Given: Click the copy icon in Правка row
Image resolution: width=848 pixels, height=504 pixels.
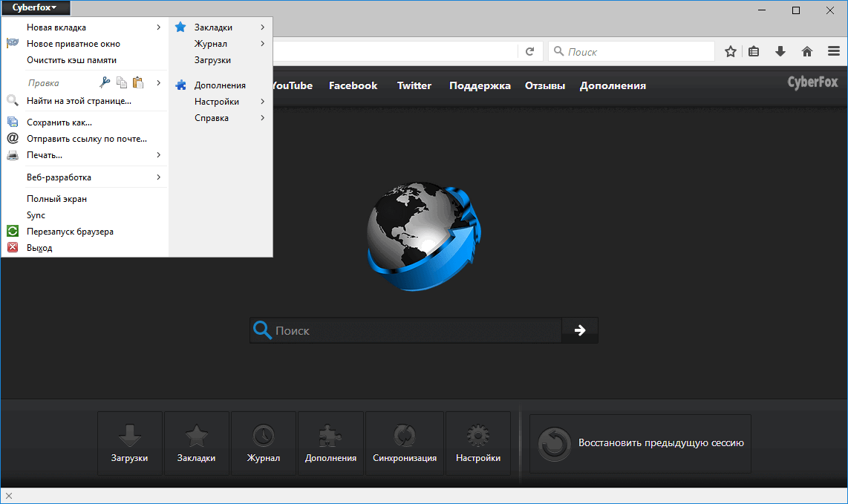Looking at the screenshot, I should (x=122, y=82).
